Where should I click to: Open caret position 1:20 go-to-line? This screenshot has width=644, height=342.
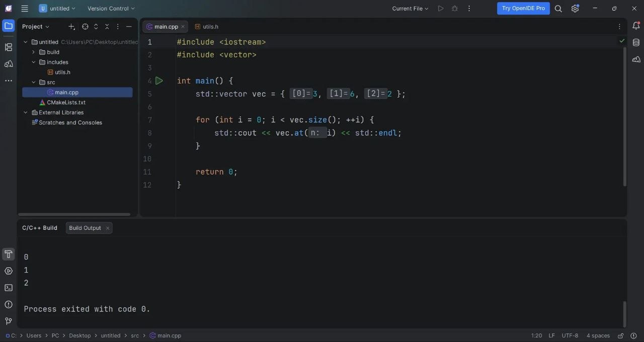click(x=536, y=335)
